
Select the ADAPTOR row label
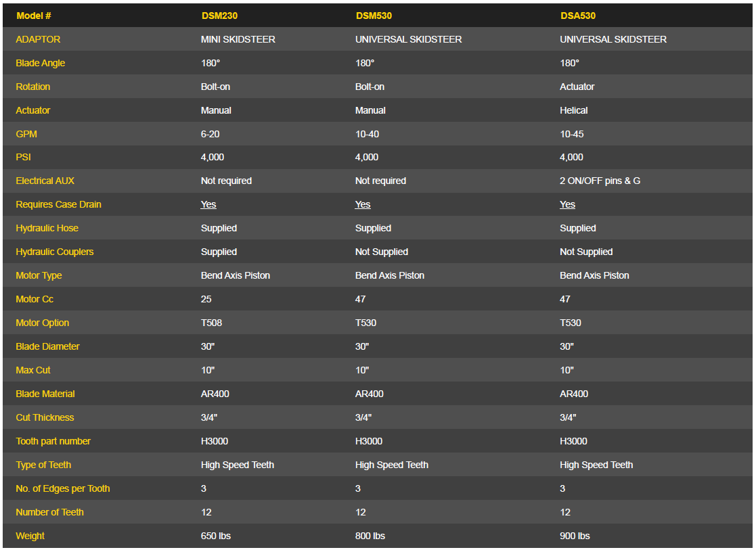[38, 39]
